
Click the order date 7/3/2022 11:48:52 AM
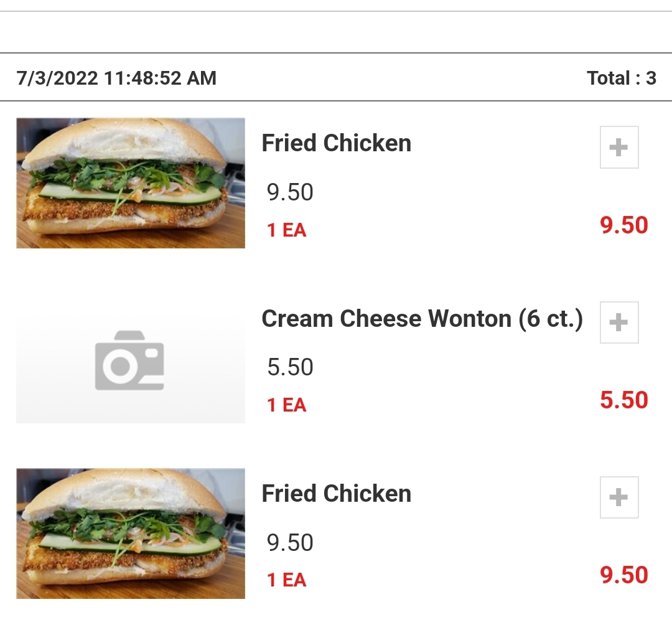click(x=116, y=78)
